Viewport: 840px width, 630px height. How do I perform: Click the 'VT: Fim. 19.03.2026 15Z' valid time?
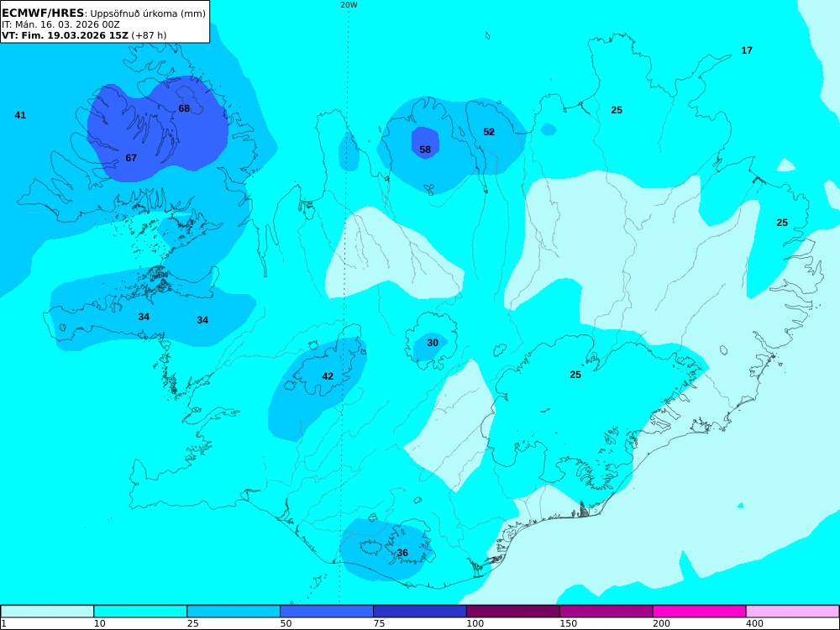tap(65, 35)
